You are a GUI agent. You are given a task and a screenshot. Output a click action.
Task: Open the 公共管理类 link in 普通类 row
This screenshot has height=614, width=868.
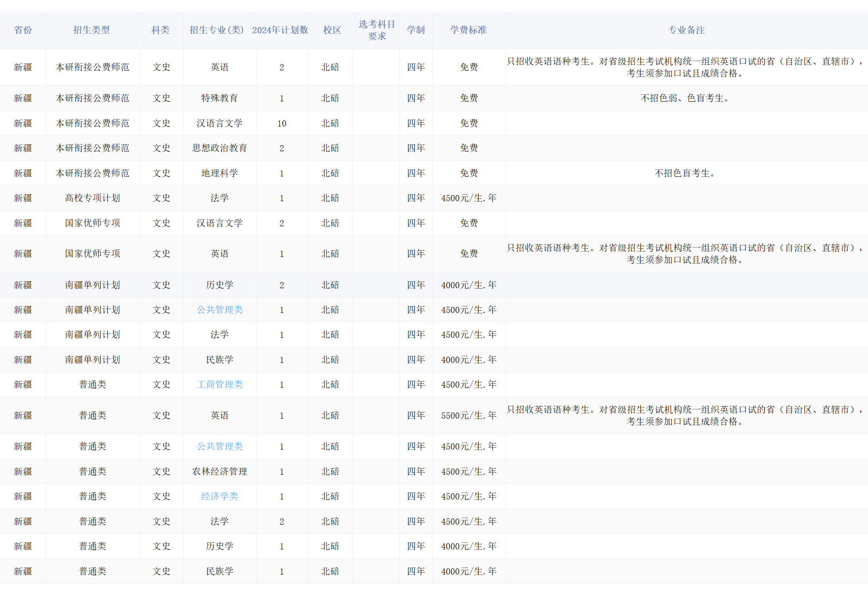point(220,446)
